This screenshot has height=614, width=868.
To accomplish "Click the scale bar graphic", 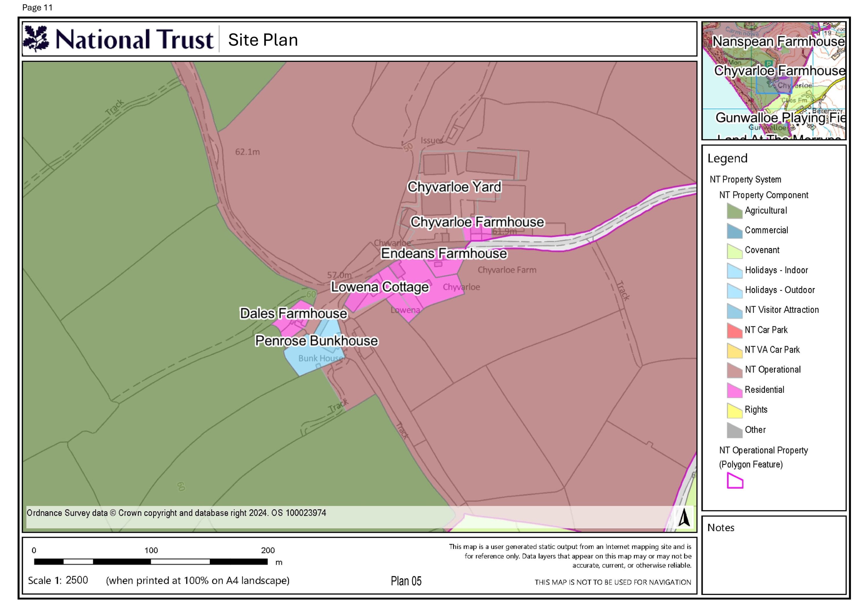I will pos(150,562).
